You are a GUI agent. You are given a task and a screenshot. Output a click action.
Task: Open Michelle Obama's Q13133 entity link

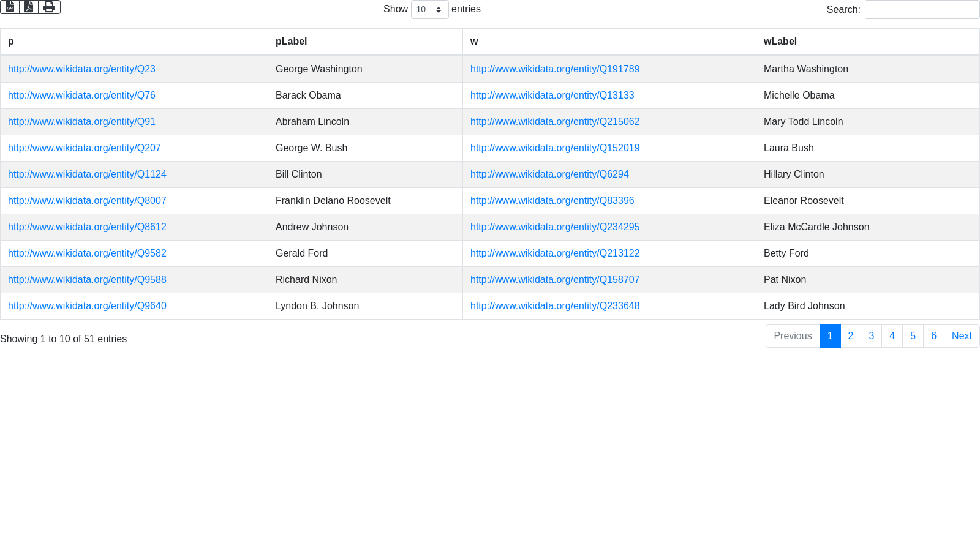click(552, 96)
